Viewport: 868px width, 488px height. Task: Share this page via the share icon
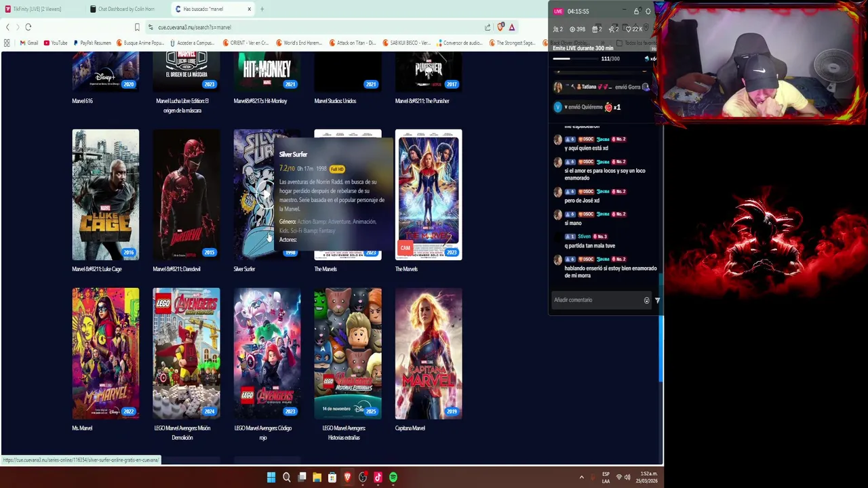click(488, 27)
